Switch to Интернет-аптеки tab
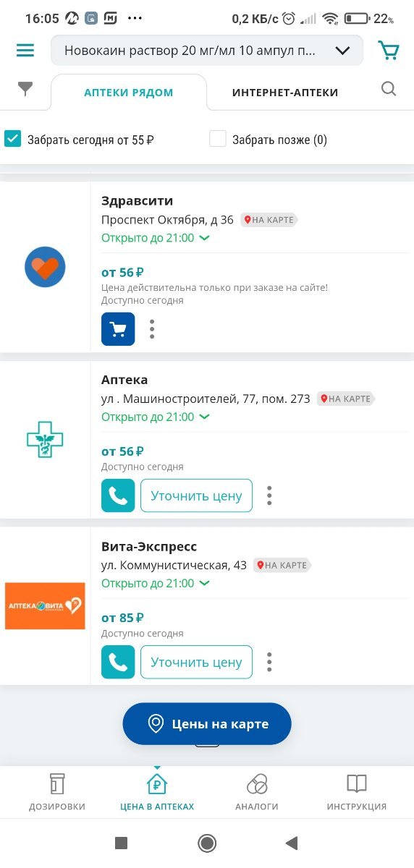Screen dimensions: 414x868 tap(285, 93)
